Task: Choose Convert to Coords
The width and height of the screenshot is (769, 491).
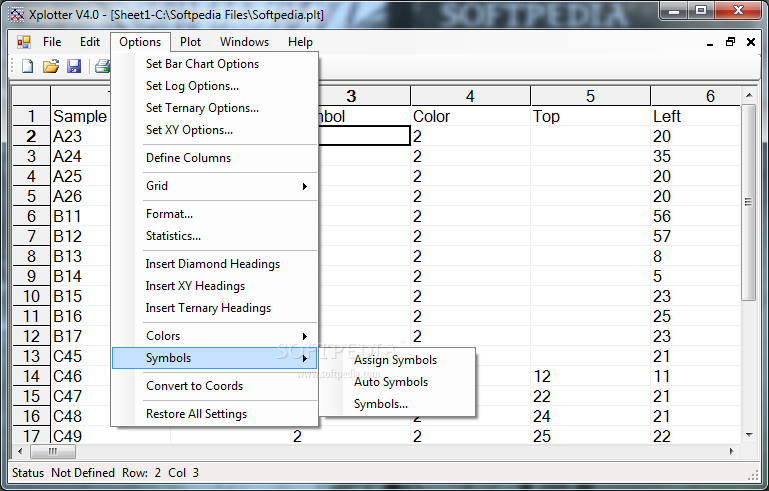Action: coord(215,386)
